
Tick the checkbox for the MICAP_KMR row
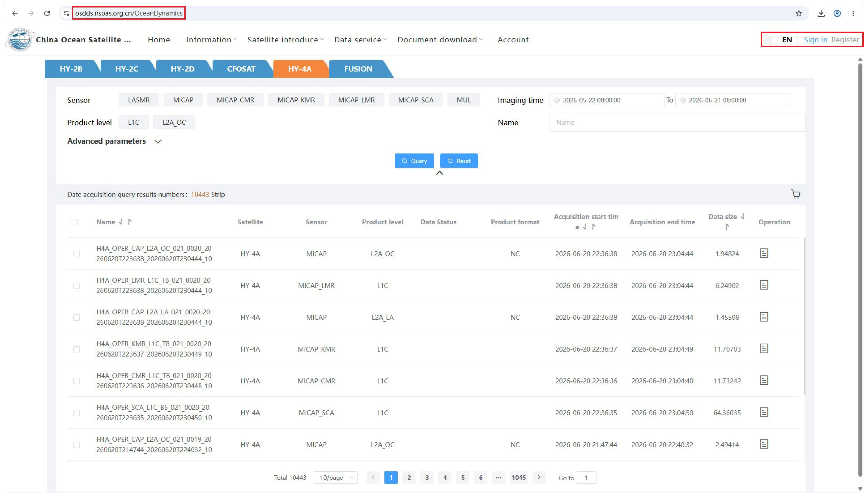(76, 349)
